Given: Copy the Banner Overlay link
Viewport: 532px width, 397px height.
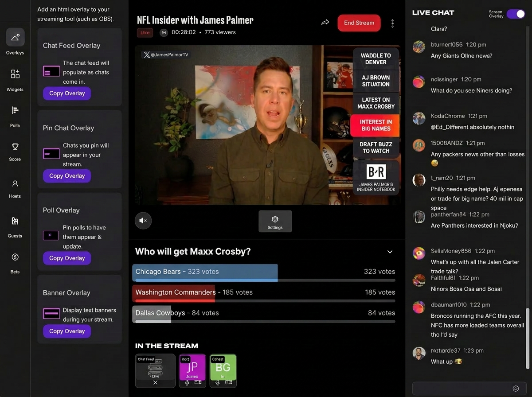Looking at the screenshot, I should click(x=67, y=331).
